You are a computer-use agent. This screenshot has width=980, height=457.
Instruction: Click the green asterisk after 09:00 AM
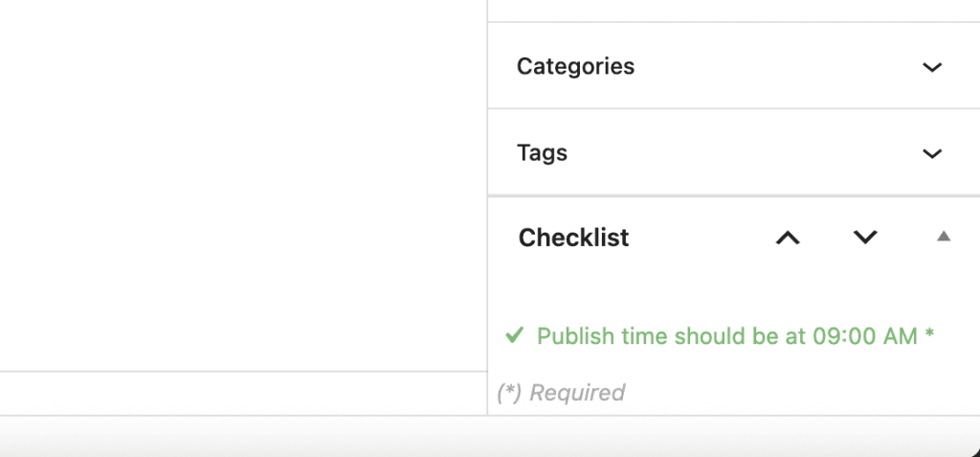pos(929,336)
